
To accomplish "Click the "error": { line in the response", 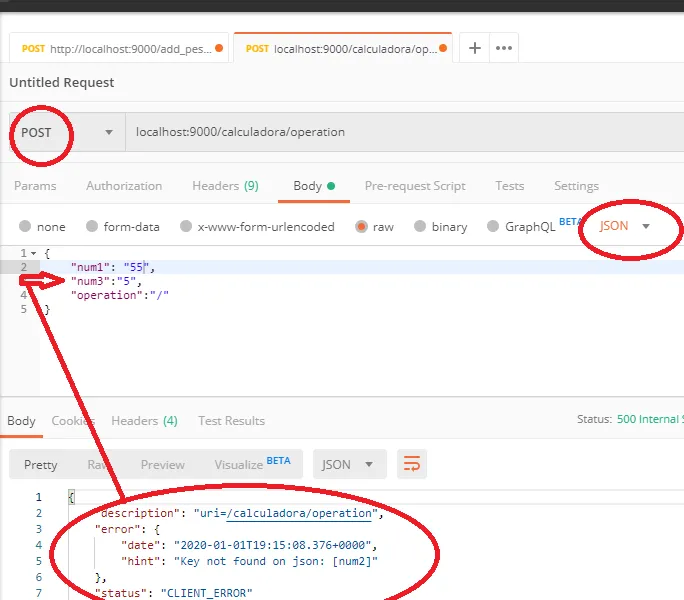I will tap(127, 529).
